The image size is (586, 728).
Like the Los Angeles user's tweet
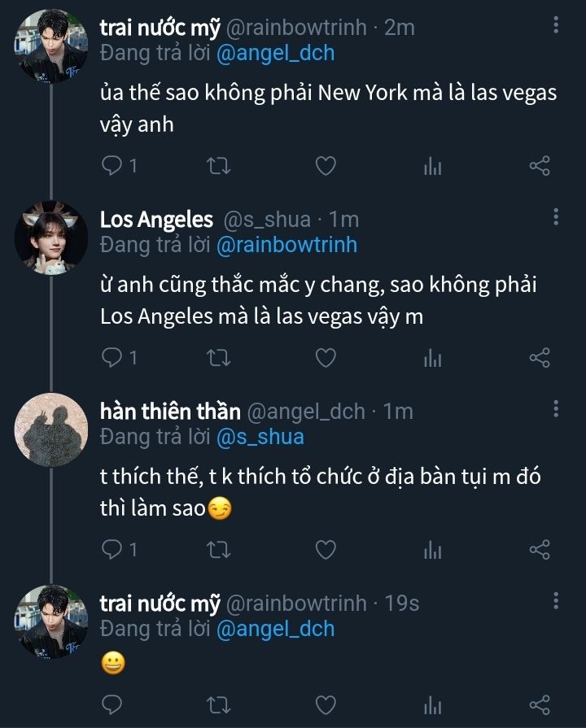(326, 358)
